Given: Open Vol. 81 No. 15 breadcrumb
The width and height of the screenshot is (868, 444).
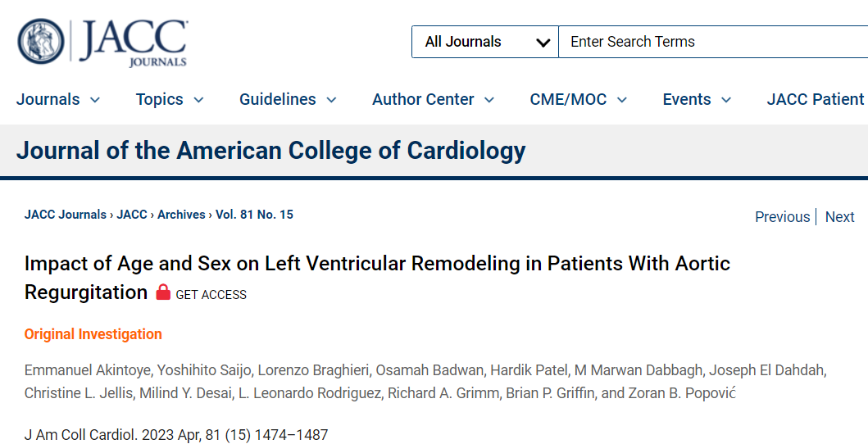Looking at the screenshot, I should tap(255, 215).
